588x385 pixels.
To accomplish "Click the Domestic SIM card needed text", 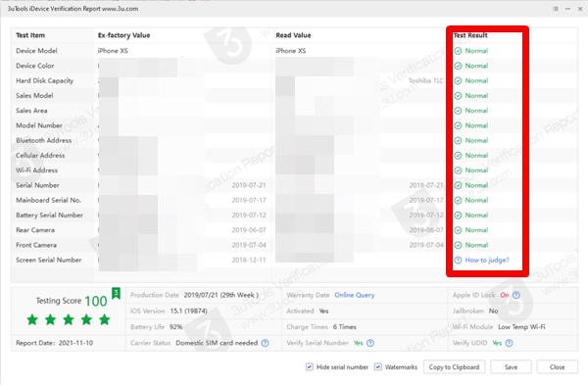I will tap(217, 343).
